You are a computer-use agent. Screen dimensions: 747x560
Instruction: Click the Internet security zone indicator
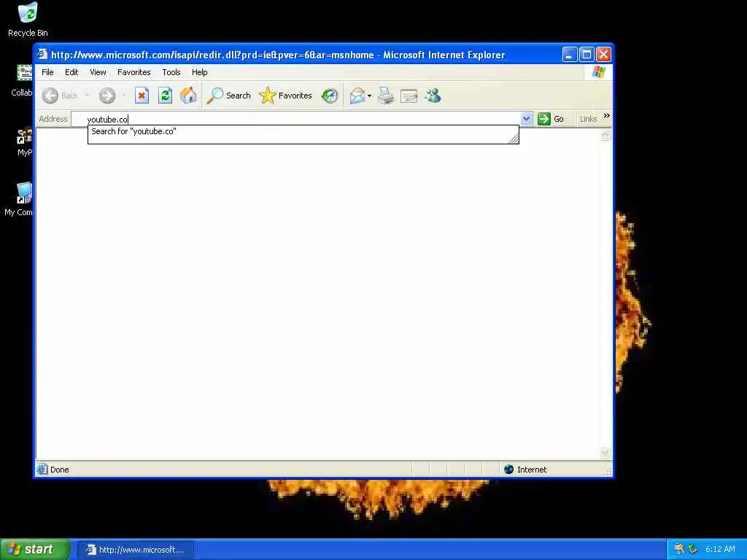pos(525,470)
